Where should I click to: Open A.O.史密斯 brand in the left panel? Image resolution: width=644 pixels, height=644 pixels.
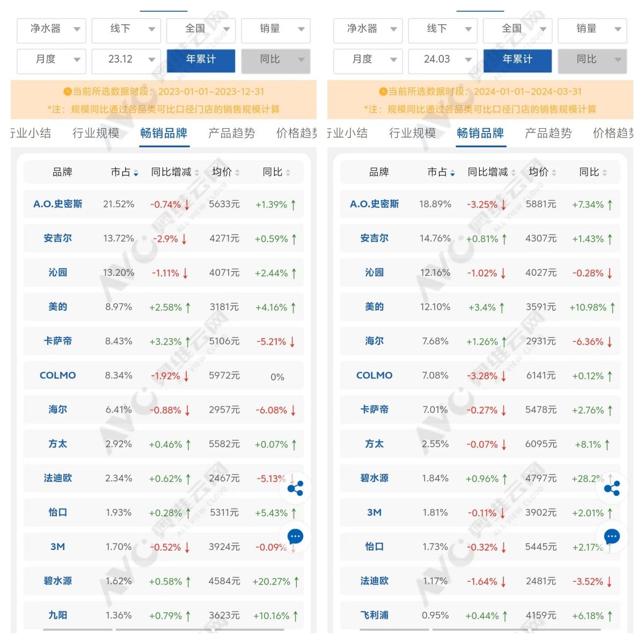coord(58,204)
